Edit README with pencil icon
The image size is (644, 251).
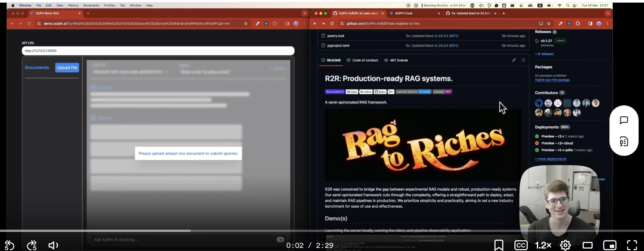(x=514, y=60)
